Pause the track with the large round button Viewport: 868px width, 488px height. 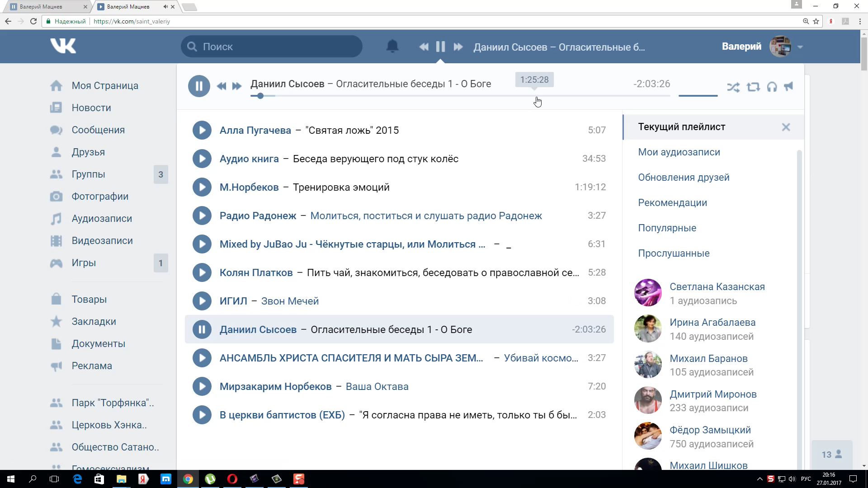[199, 86]
